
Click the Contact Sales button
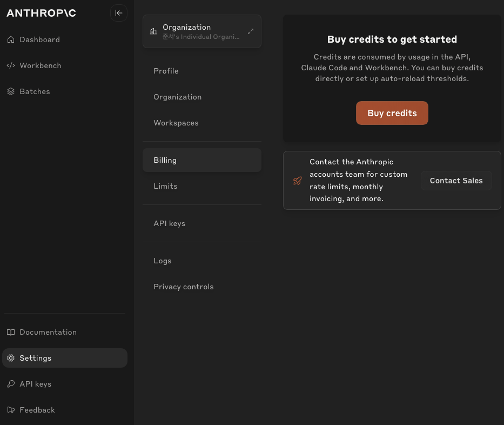456,181
